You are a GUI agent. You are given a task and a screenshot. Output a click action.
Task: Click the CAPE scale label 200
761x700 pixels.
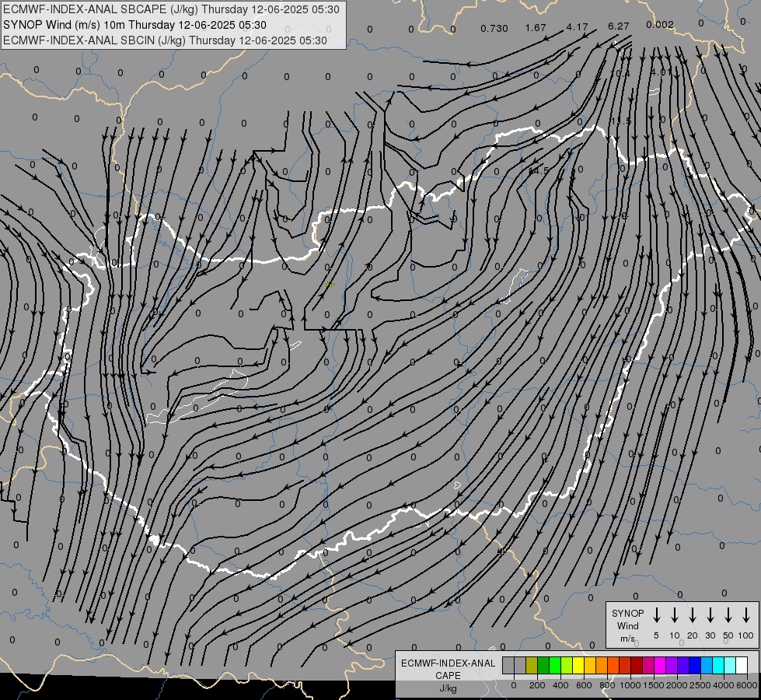537,685
